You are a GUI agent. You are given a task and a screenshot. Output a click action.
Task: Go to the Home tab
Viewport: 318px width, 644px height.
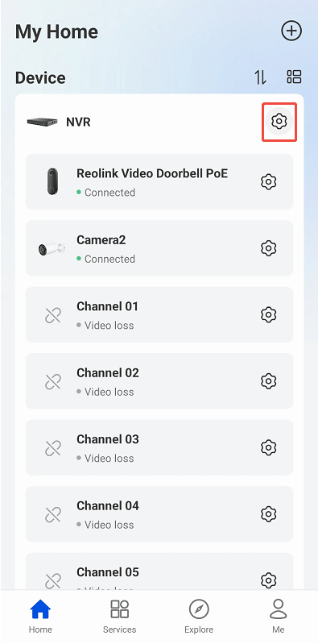40,616
